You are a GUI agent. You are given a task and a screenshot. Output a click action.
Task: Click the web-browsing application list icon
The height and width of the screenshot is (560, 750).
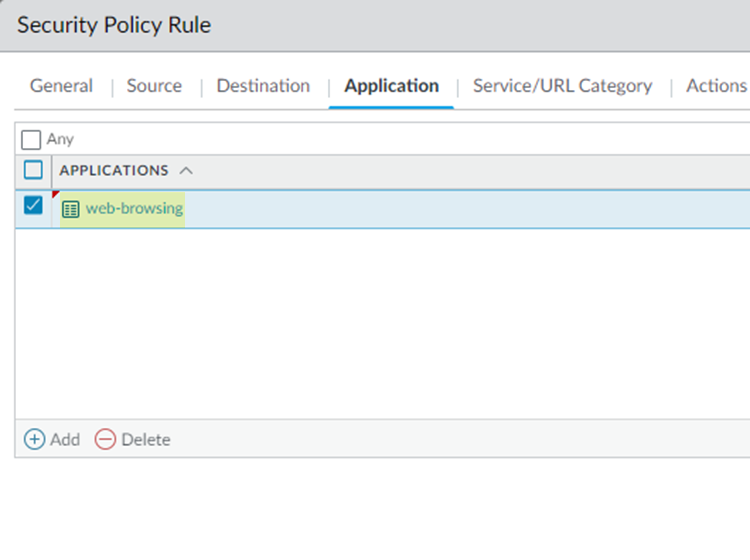[70, 209]
